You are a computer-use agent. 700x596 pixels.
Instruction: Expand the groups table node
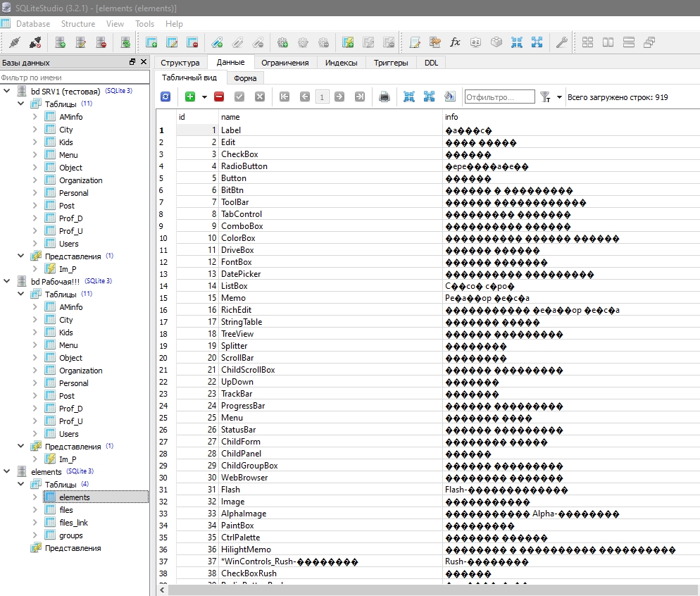35,535
